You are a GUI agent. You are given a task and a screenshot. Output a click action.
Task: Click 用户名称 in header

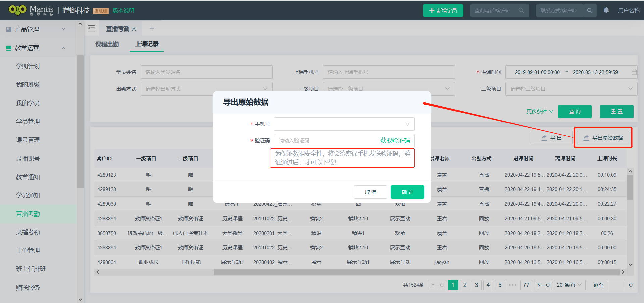[x=629, y=11]
